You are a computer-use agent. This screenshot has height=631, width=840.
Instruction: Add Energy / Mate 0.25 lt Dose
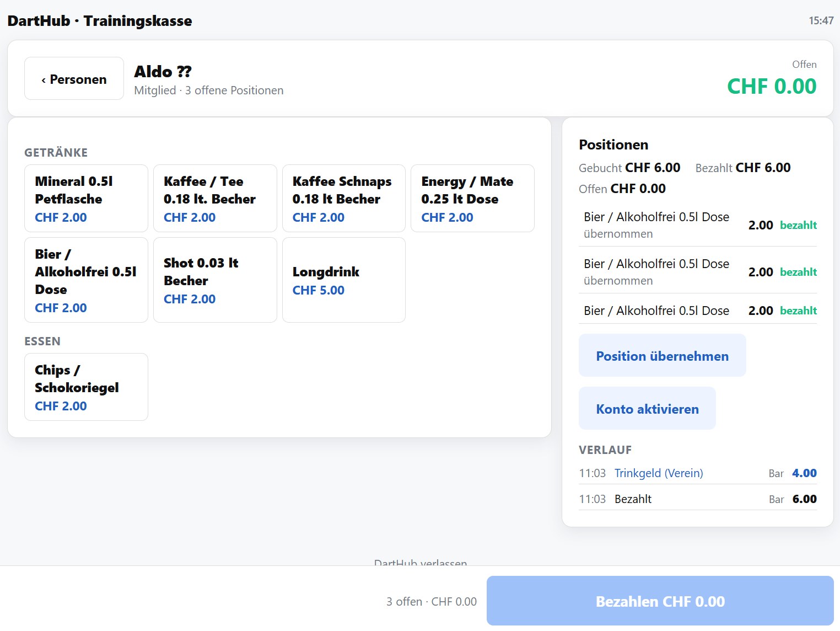[472, 198]
